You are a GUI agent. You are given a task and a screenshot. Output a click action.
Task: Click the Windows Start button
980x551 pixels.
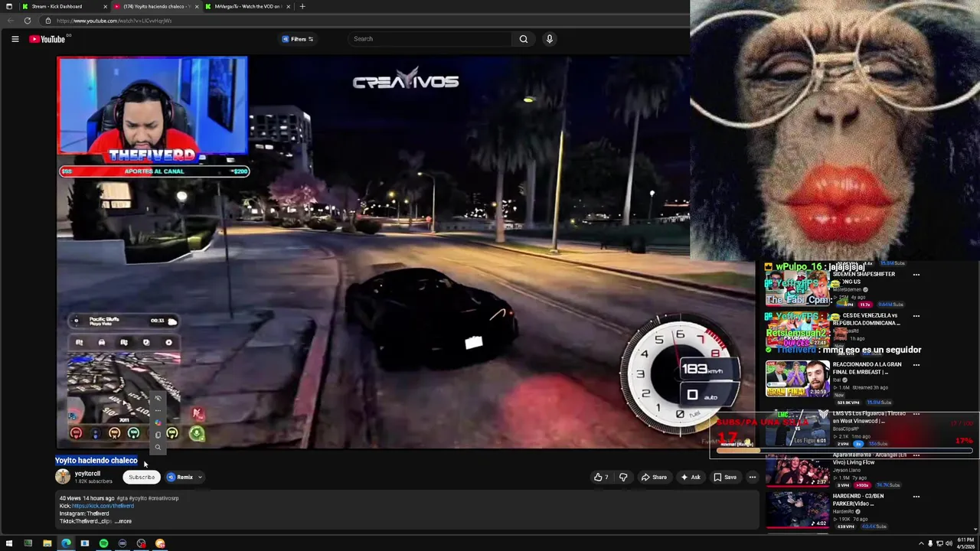click(9, 543)
